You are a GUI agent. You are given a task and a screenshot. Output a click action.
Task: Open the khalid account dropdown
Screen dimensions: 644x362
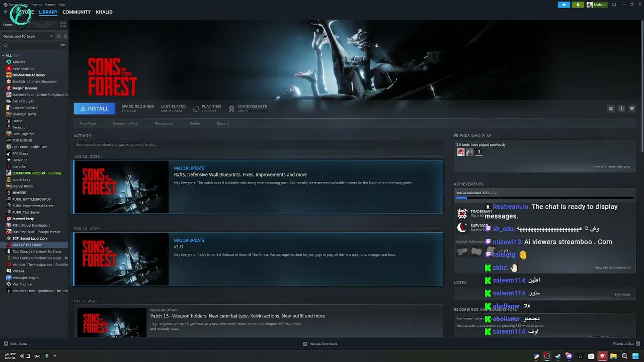[597, 5]
